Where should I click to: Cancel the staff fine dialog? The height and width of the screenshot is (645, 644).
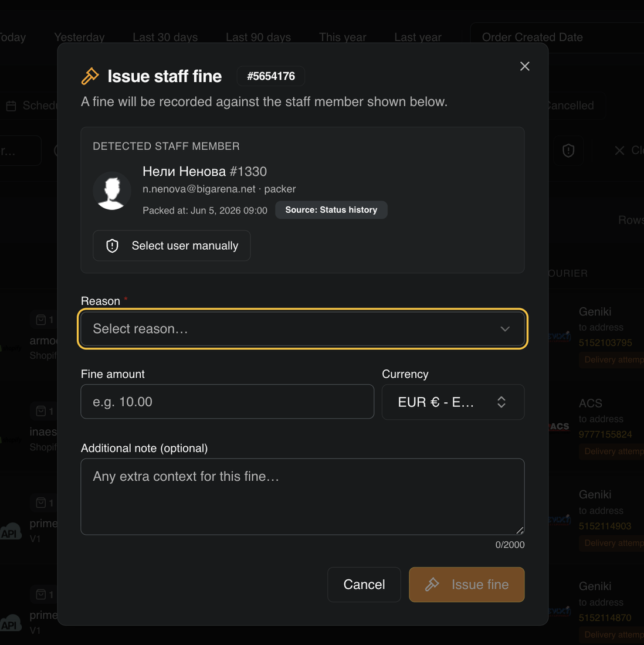pyautogui.click(x=364, y=585)
